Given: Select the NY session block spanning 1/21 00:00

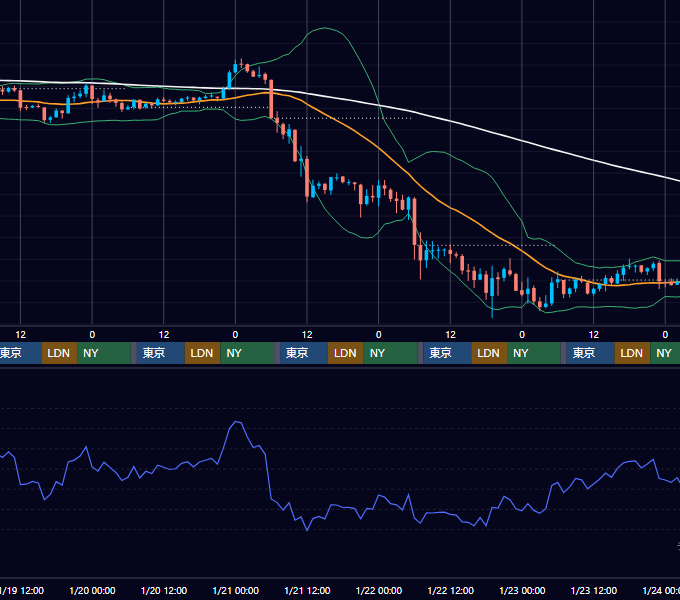Looking at the screenshot, I should tap(247, 353).
